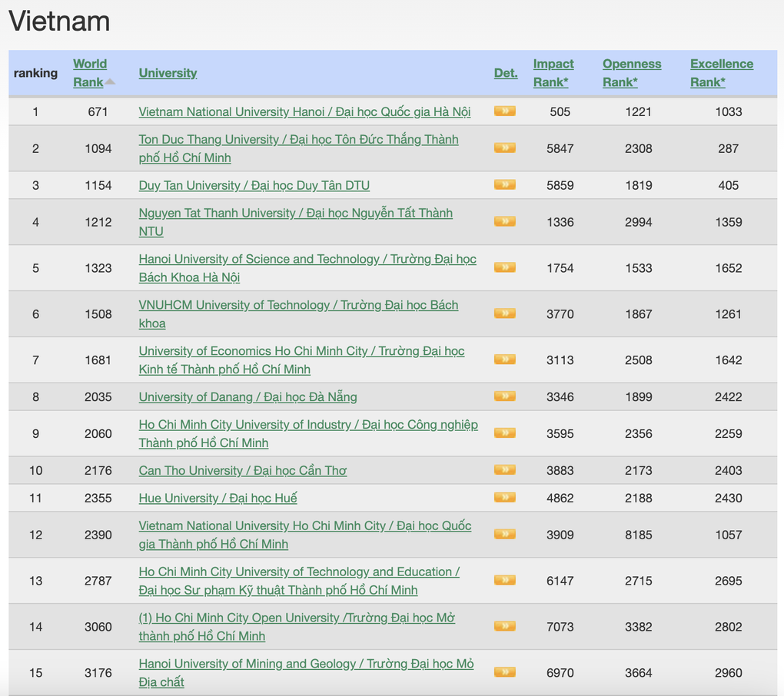The width and height of the screenshot is (784, 696).
Task: Select the ranking column header text
Action: click(35, 73)
